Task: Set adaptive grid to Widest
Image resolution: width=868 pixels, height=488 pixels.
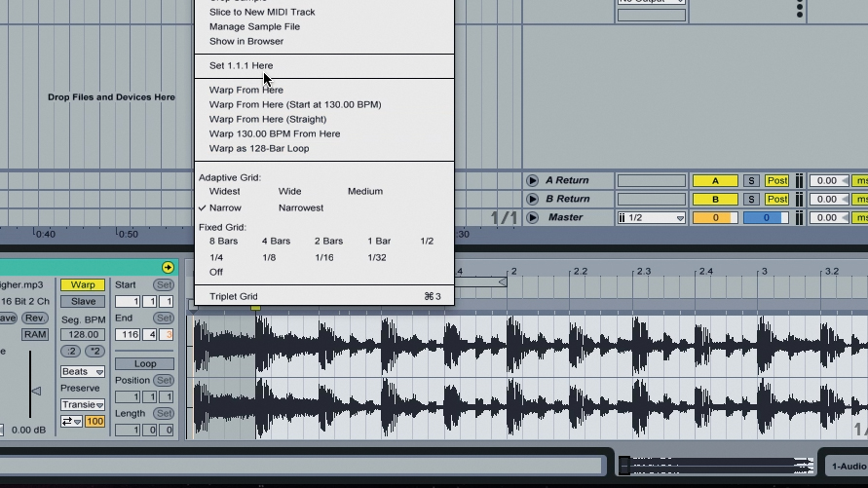Action: (x=224, y=191)
